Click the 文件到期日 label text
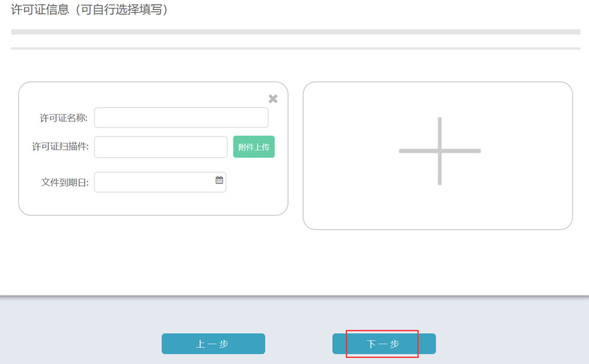This screenshot has width=589, height=364. pos(65,183)
